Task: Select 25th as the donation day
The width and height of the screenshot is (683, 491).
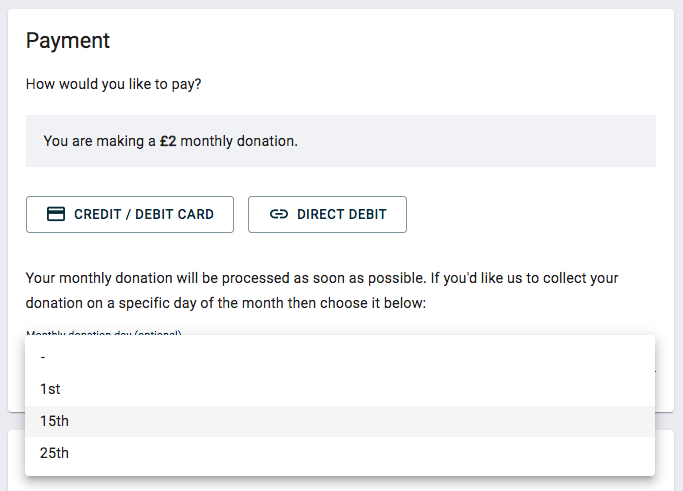Action: 54,453
